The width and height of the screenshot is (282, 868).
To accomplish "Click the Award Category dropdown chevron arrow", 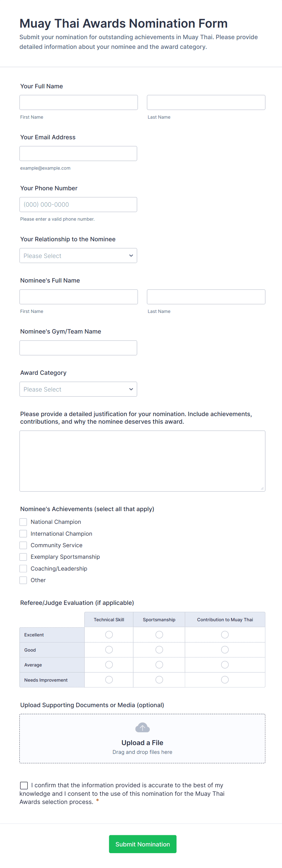I will pos(131,389).
